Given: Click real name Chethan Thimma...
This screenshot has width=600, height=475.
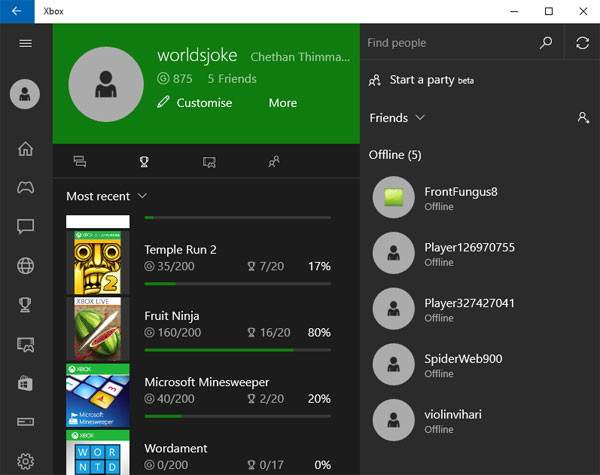Looking at the screenshot, I should (300, 57).
